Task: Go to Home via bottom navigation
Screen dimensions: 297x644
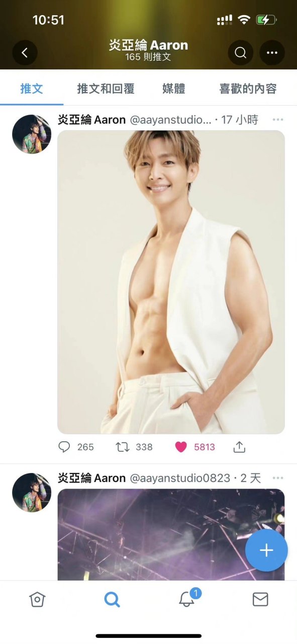Action: (37, 599)
